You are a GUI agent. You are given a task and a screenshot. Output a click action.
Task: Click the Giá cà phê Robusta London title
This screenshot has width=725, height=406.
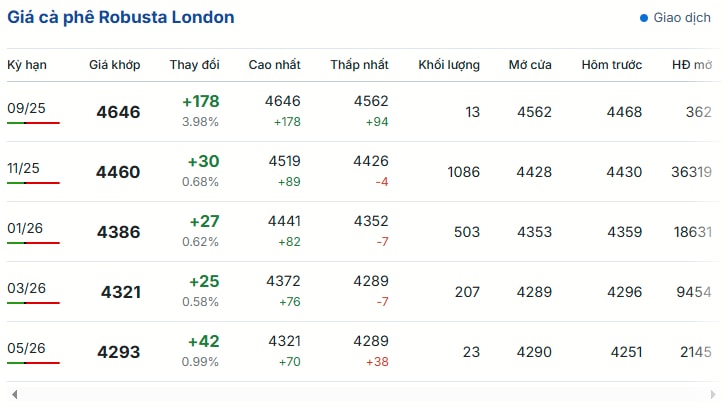[x=121, y=18]
